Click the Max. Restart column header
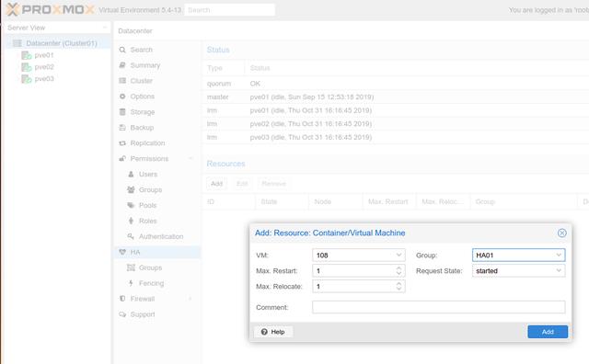 389,201
